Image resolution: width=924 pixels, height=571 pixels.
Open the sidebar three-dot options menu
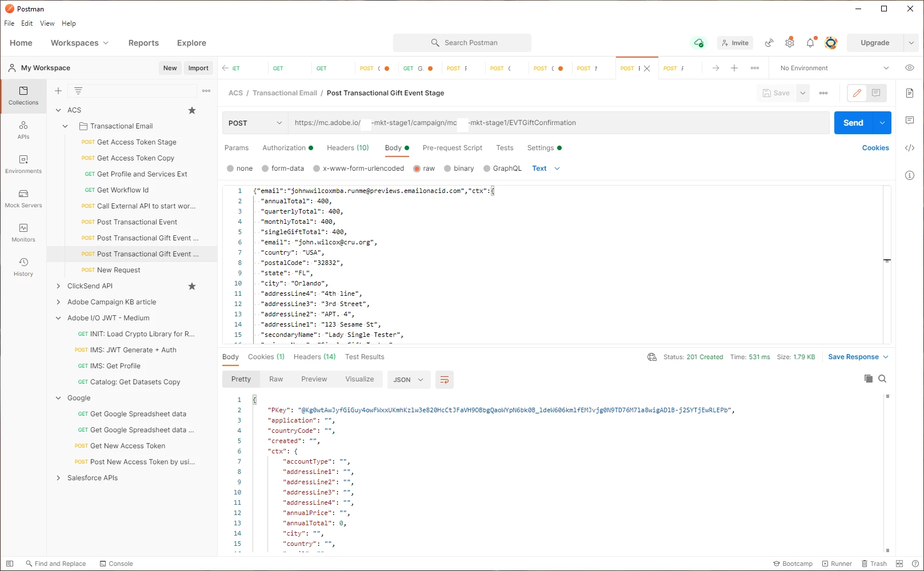206,91
